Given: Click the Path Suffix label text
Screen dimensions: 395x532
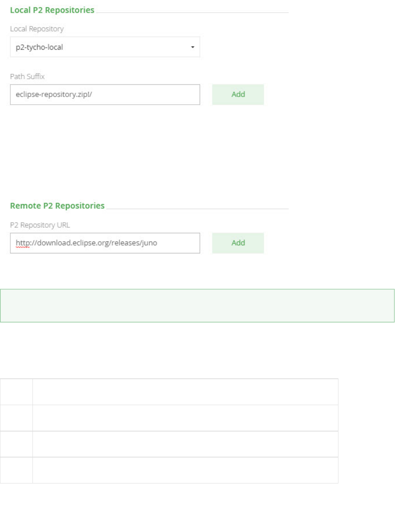Looking at the screenshot, I should [x=27, y=76].
